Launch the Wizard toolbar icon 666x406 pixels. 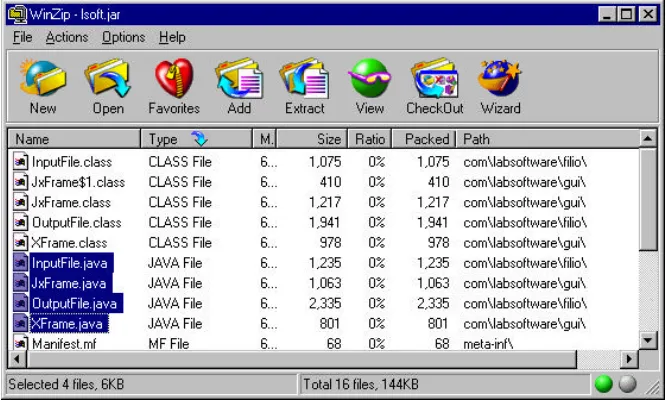pyautogui.click(x=500, y=79)
